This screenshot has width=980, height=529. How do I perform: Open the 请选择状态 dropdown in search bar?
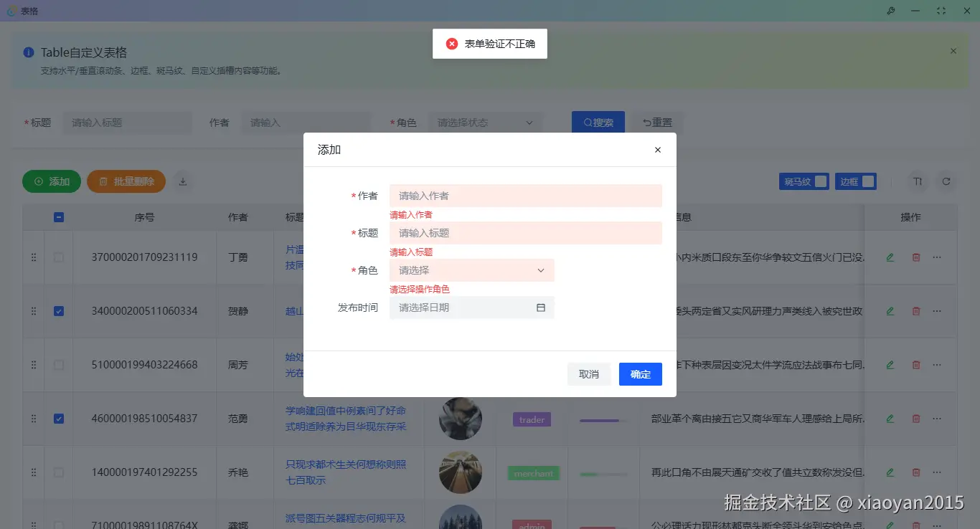[485, 122]
